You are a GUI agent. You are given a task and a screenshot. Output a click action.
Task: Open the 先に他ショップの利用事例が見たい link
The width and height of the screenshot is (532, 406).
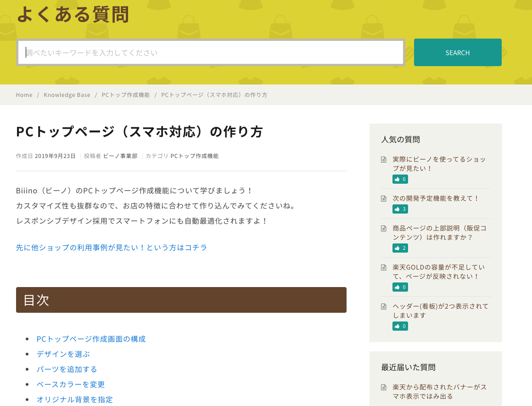click(x=112, y=248)
